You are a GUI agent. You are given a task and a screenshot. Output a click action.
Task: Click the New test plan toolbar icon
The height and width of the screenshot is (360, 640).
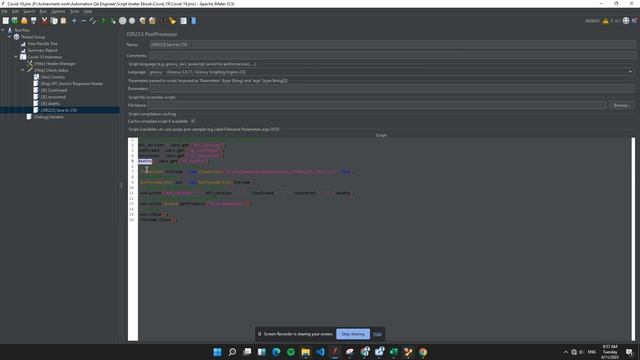(x=6, y=21)
